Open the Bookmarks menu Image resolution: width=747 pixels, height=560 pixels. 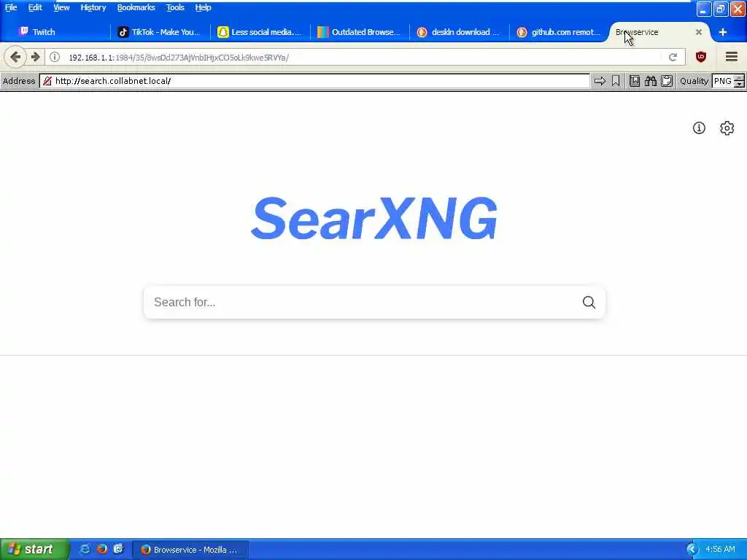(x=136, y=7)
